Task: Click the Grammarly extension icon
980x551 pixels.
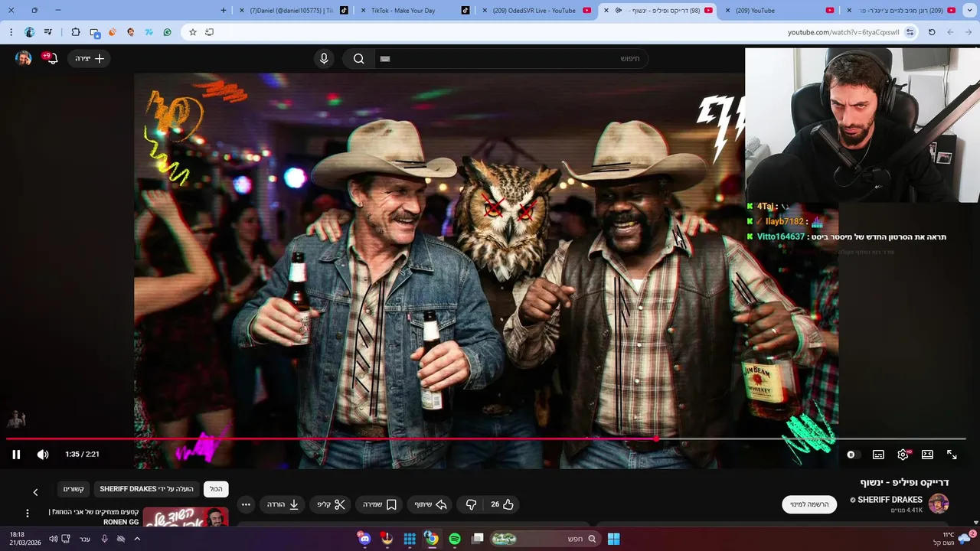Action: (x=167, y=32)
